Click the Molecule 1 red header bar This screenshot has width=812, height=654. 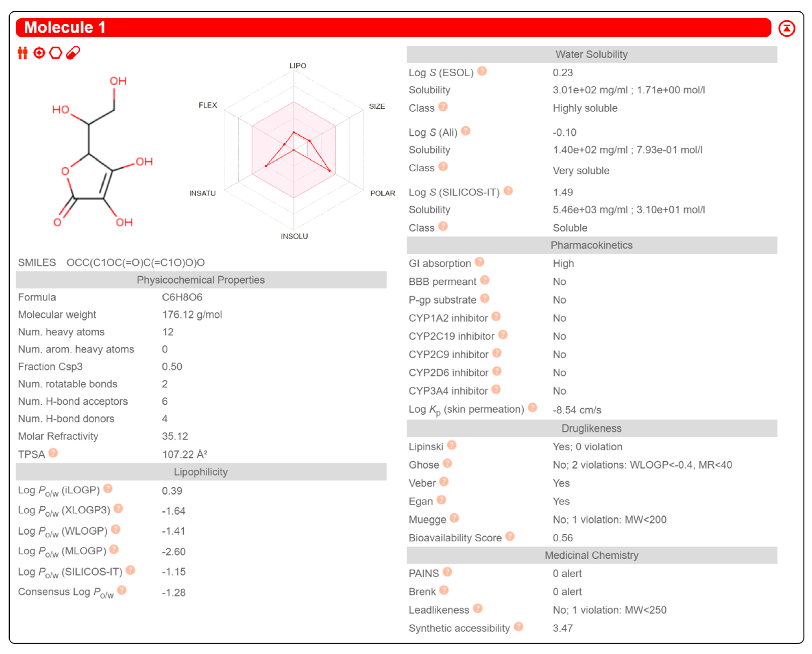392,27
